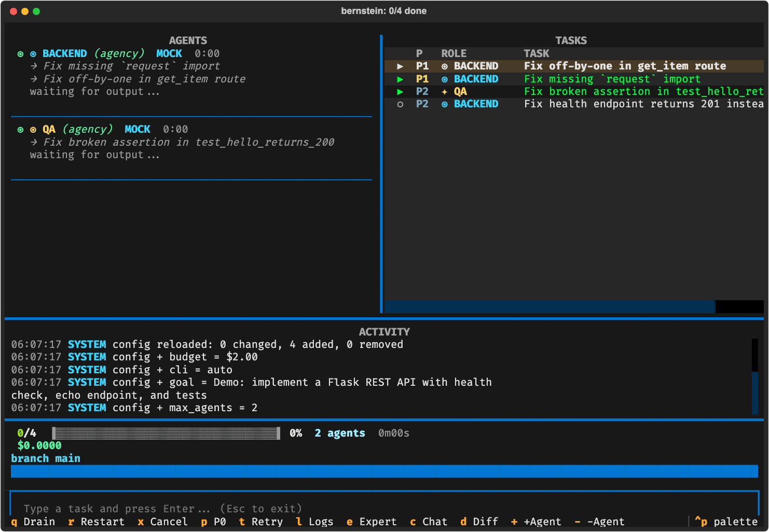
Task: Click the BACKEND role icon in the health endpoint row
Action: 445,104
